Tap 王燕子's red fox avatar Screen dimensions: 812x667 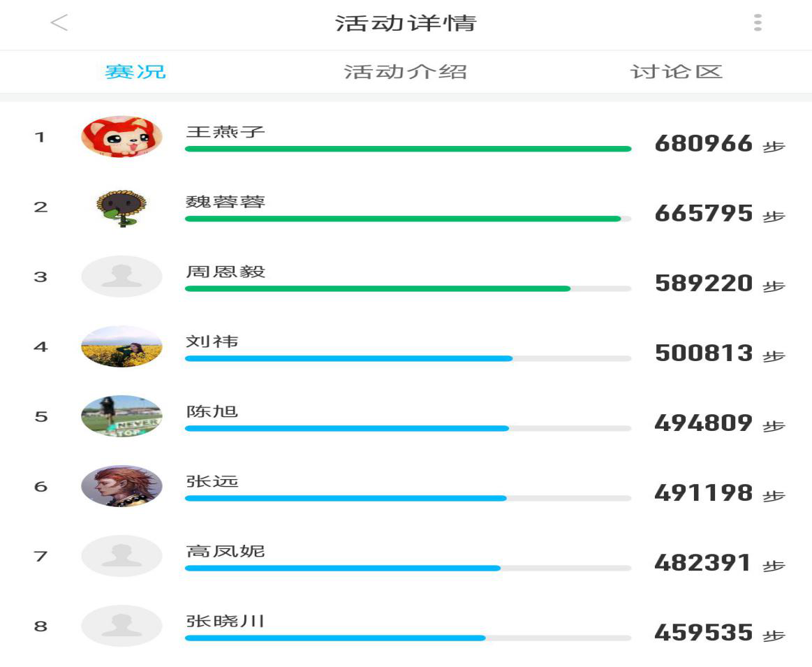(x=121, y=137)
